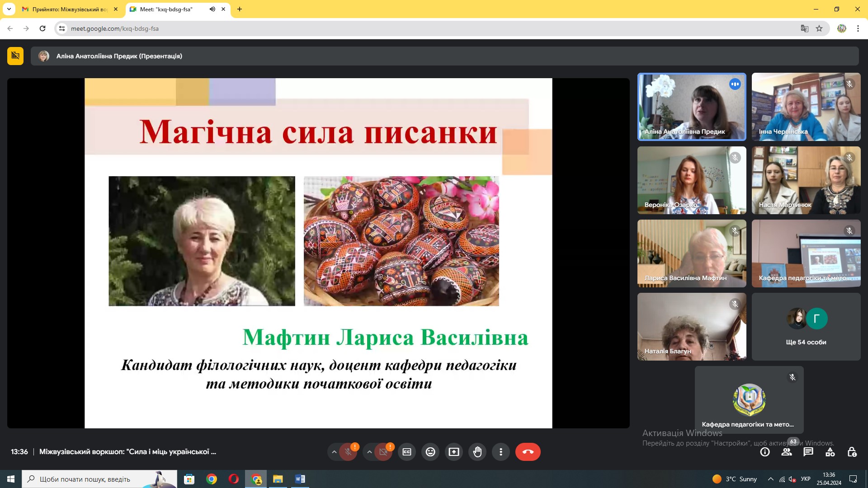Bookmark the page with the star

tap(820, 28)
